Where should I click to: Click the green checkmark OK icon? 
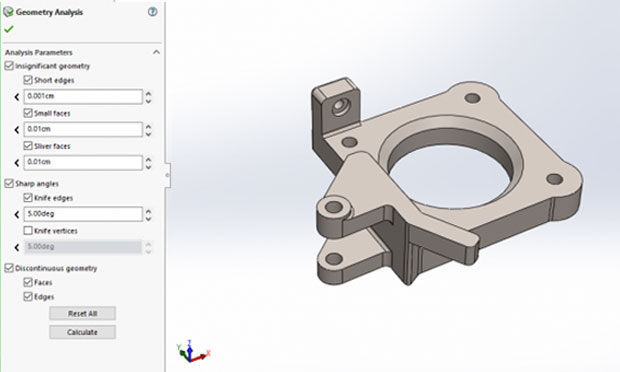click(x=9, y=29)
